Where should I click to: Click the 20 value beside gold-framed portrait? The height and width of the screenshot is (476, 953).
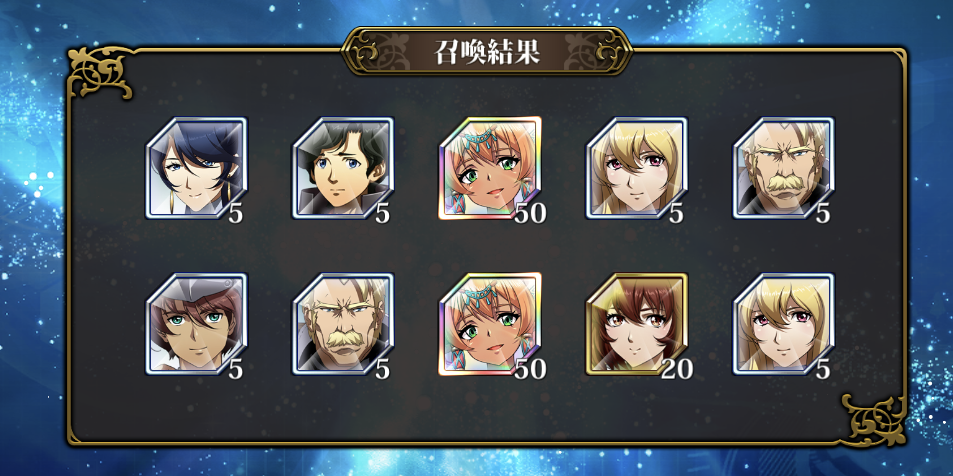(676, 369)
